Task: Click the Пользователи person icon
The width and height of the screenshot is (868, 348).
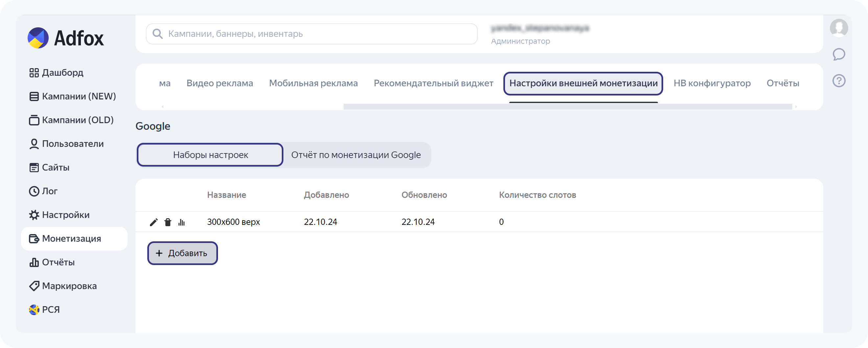Action: point(34,144)
